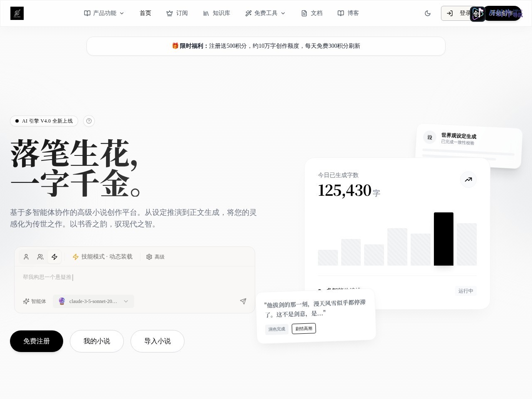Click the 剧情高潮 tag

[304, 328]
